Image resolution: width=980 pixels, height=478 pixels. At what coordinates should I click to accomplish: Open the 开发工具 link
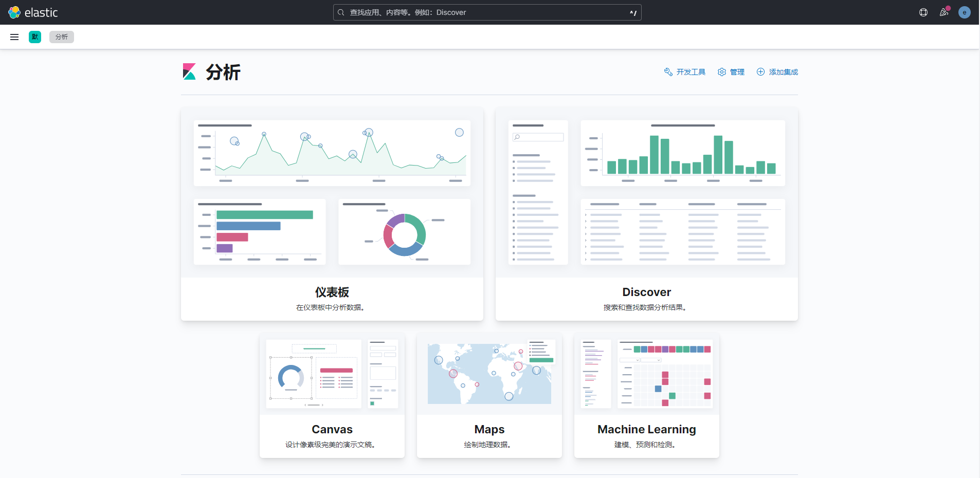(x=685, y=72)
